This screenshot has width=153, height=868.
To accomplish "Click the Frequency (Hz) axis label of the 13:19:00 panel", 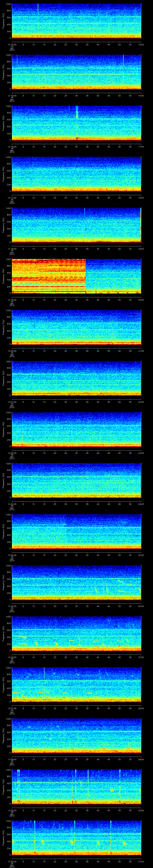I will click(x=3, y=276).
